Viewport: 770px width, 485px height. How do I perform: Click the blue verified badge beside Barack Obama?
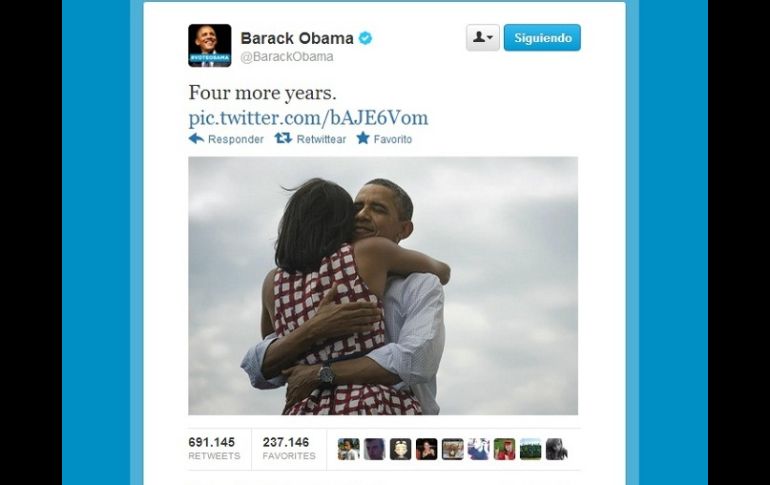(x=365, y=38)
